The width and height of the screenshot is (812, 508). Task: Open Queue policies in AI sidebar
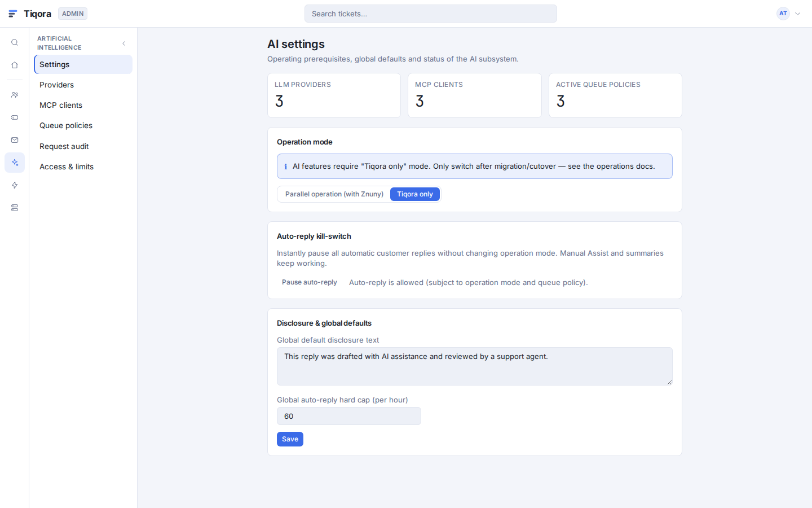pos(83,125)
